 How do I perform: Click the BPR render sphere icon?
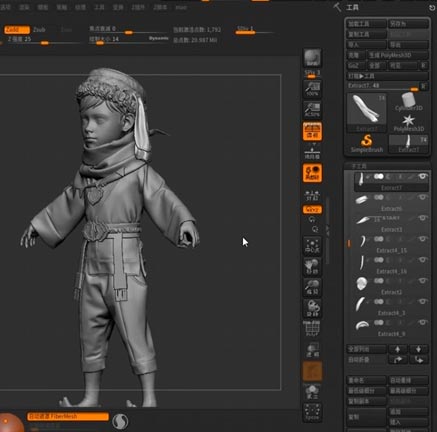(312, 58)
